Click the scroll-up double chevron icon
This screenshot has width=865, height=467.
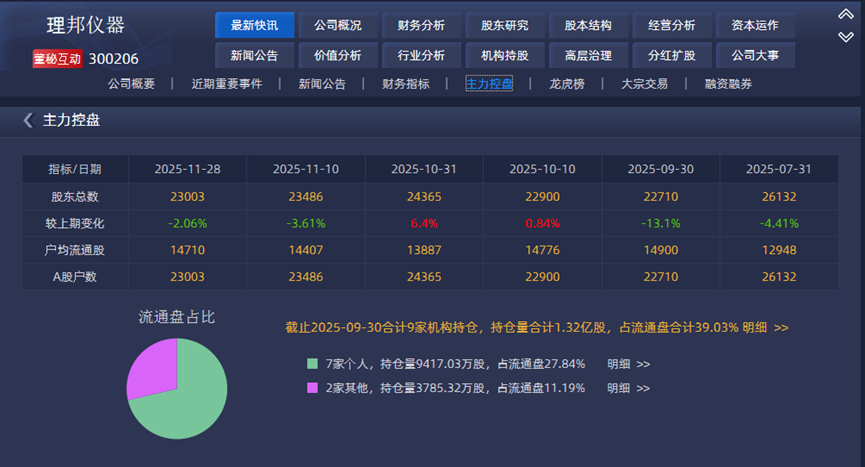pyautogui.click(x=846, y=14)
